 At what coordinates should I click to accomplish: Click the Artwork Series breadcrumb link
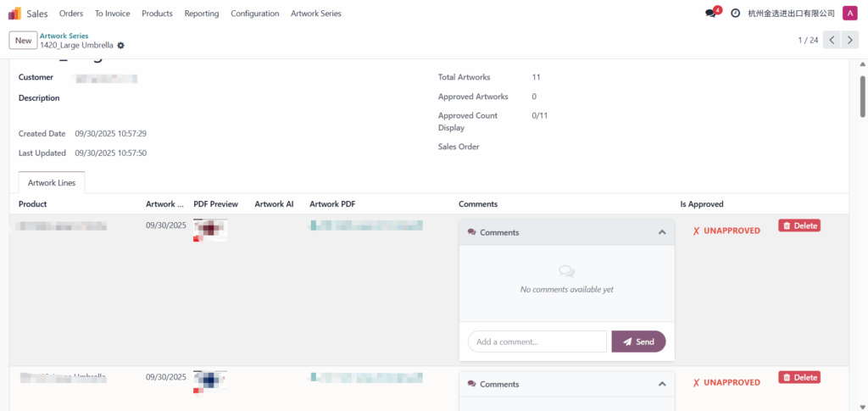(64, 36)
